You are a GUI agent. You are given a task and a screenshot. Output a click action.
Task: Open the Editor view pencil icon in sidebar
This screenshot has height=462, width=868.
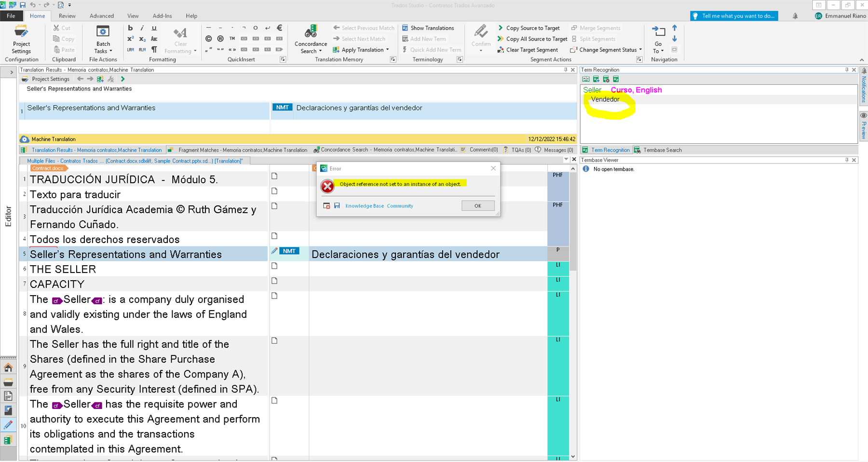[x=8, y=425]
